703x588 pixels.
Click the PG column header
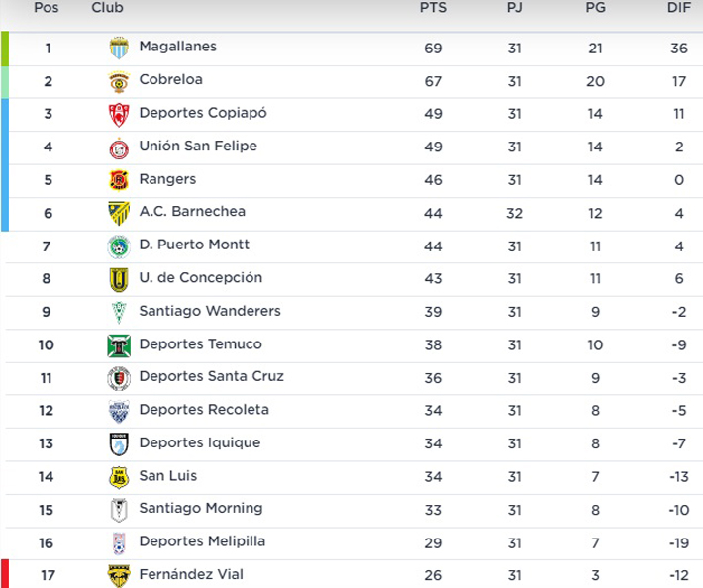[x=595, y=8]
